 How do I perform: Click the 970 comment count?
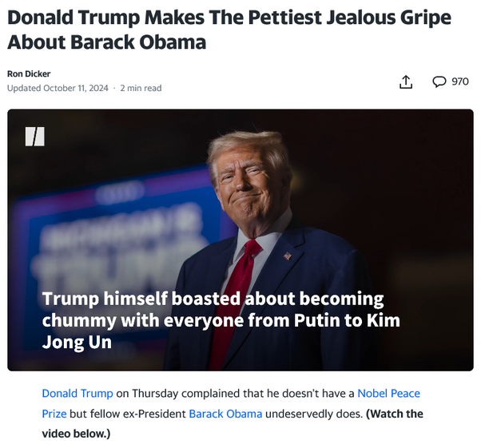pos(460,81)
